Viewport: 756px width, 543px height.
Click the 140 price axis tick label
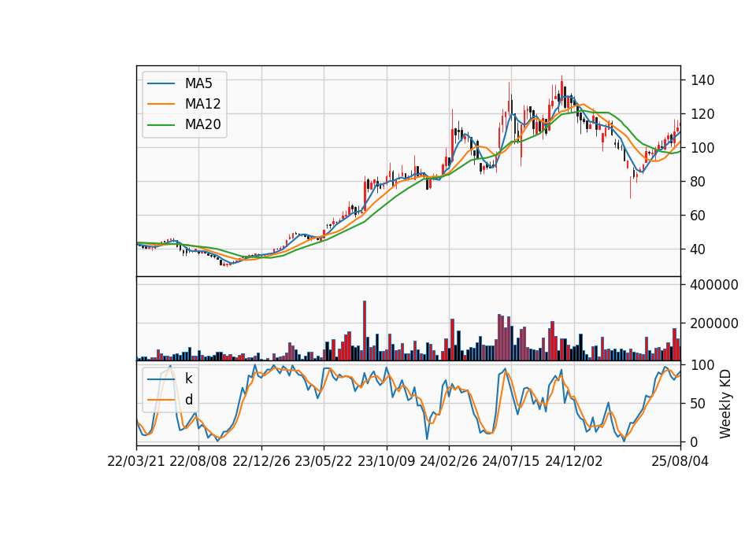tap(702, 80)
